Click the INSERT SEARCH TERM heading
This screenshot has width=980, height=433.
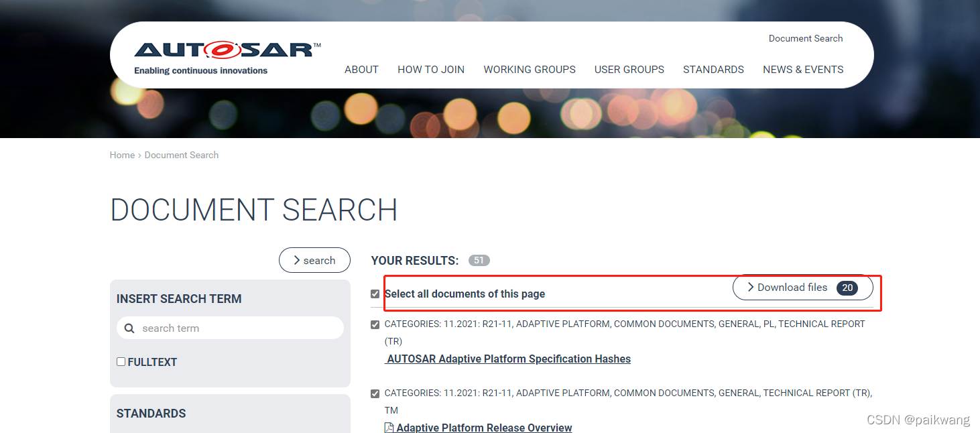[x=179, y=299]
